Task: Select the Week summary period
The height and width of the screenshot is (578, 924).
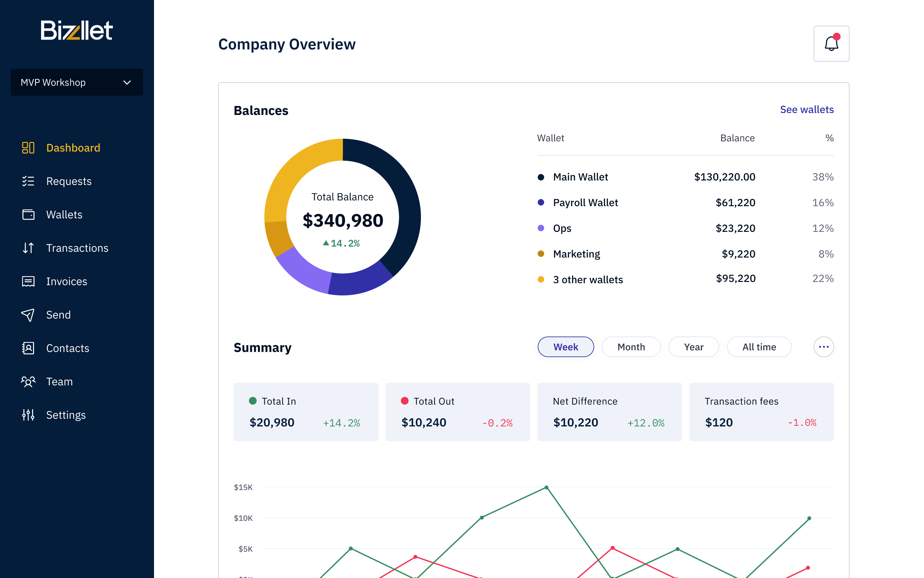Action: click(x=566, y=347)
